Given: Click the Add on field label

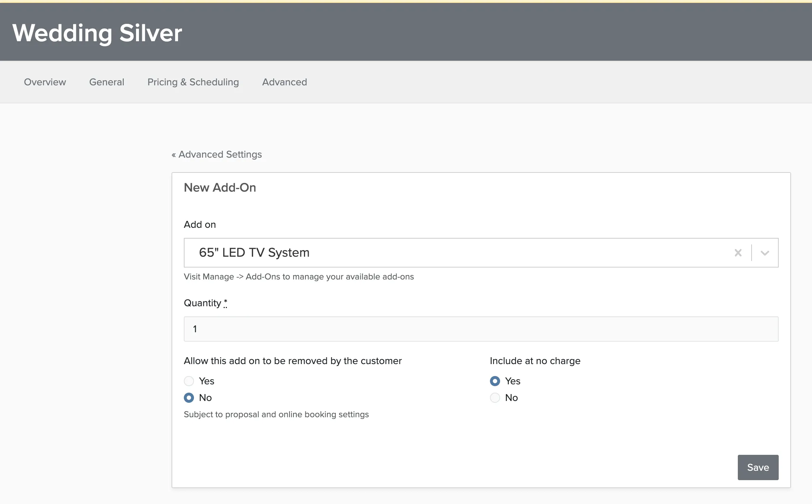Looking at the screenshot, I should (x=200, y=225).
